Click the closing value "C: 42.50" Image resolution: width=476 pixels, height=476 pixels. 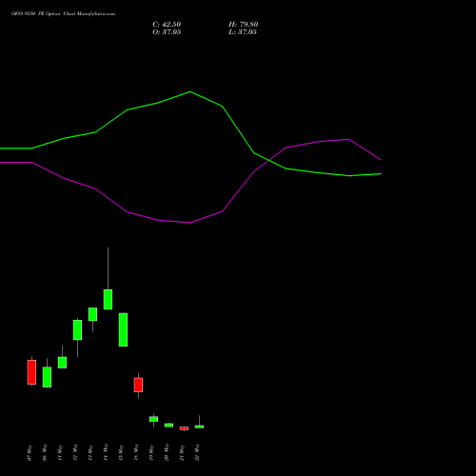(167, 25)
